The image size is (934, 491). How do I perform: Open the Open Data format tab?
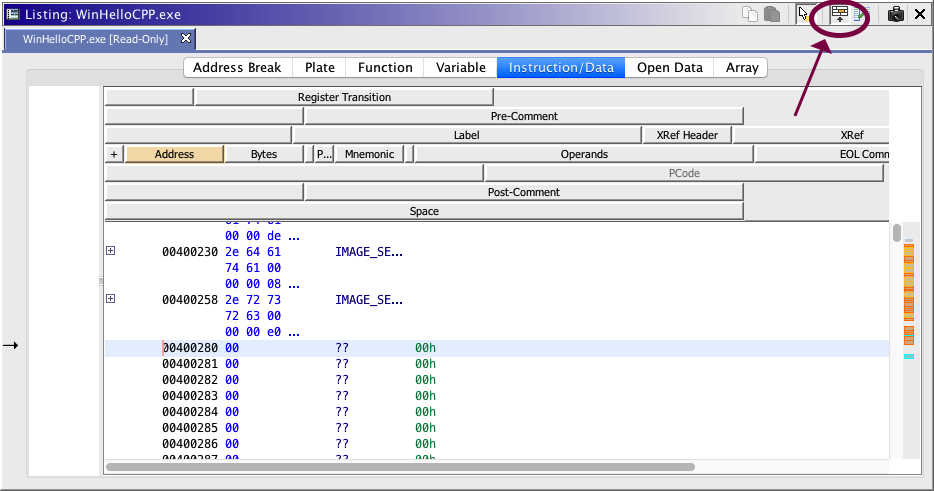click(x=670, y=68)
